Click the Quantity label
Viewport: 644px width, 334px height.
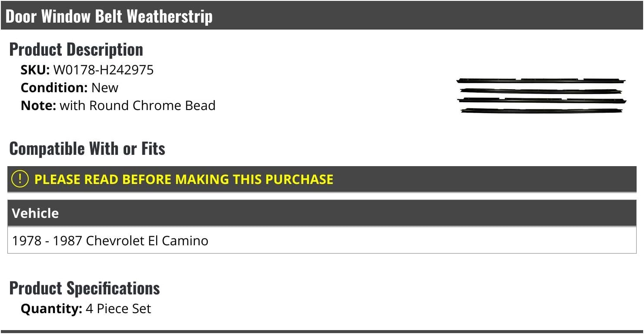[51, 309]
